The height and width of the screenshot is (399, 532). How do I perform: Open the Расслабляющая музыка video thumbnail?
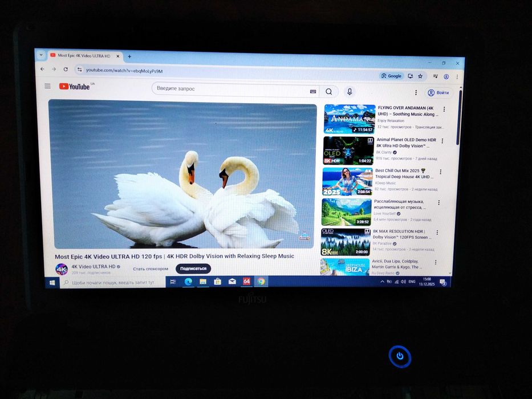click(347, 212)
